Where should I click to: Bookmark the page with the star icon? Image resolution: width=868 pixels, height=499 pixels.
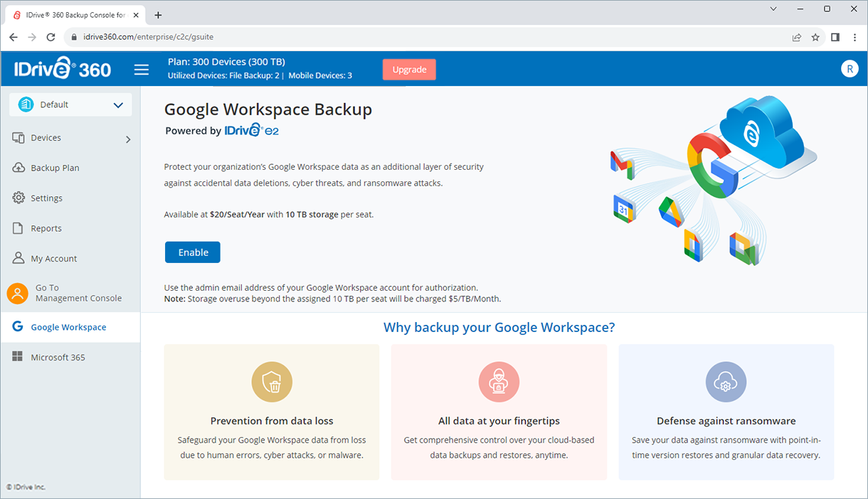pos(815,37)
